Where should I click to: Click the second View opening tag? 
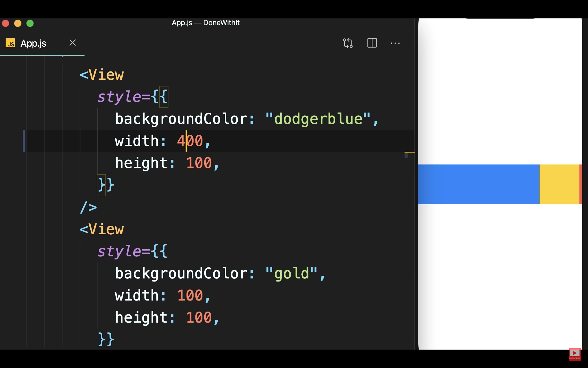(102, 229)
